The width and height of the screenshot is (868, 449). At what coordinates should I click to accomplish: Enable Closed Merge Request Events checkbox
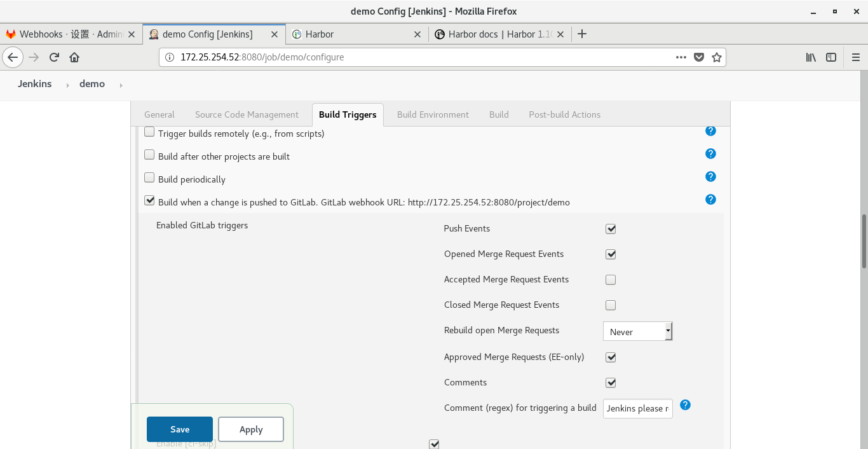pyautogui.click(x=611, y=305)
